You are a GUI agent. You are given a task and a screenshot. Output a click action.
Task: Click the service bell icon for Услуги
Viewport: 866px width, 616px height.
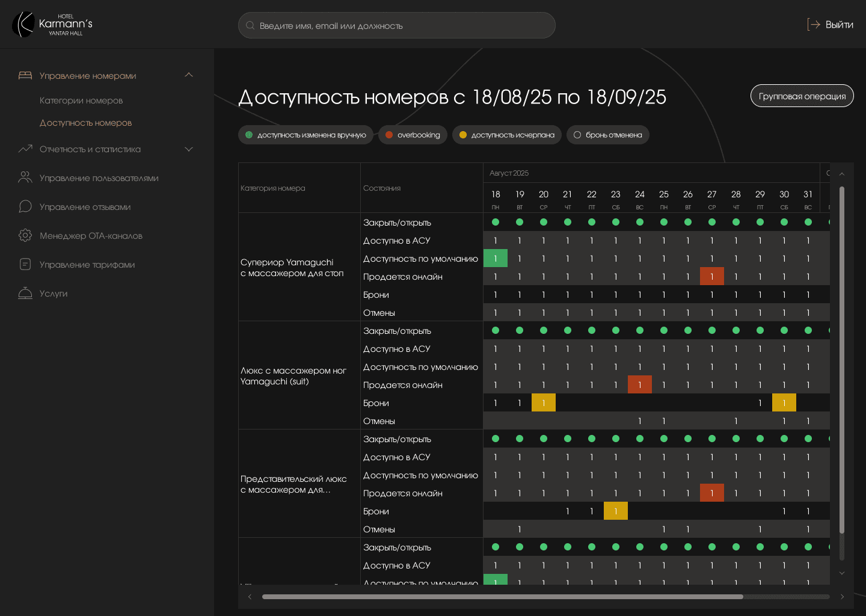click(x=25, y=293)
